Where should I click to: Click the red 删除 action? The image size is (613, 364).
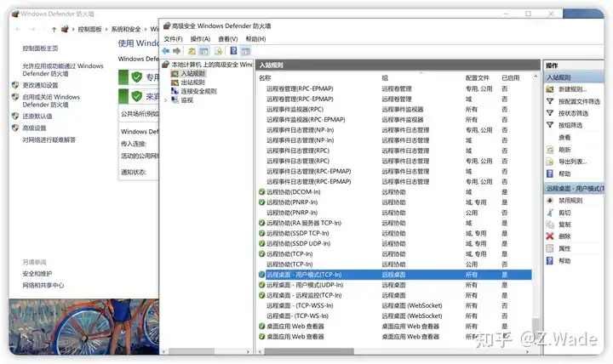[564, 236]
